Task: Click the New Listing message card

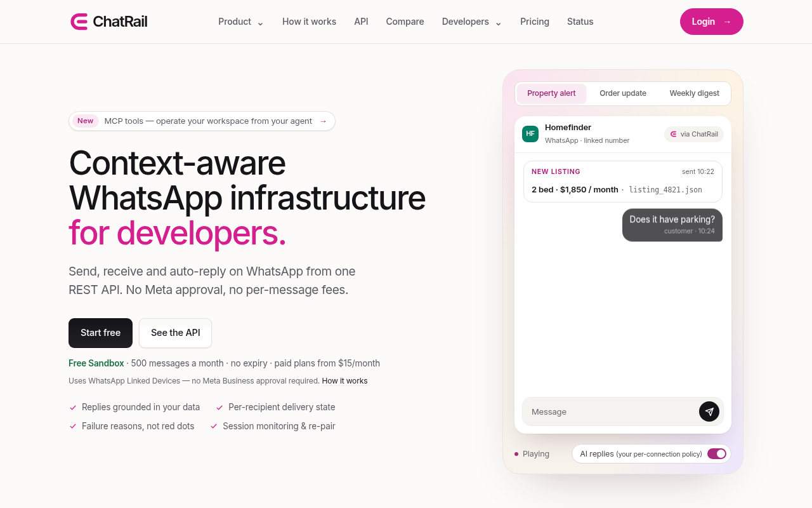Action: click(623, 182)
